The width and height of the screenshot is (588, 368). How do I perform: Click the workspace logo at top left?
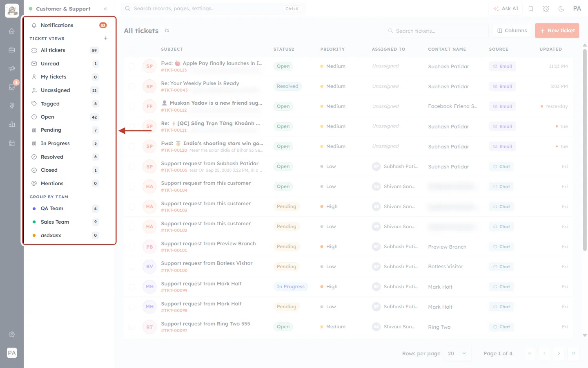click(12, 11)
